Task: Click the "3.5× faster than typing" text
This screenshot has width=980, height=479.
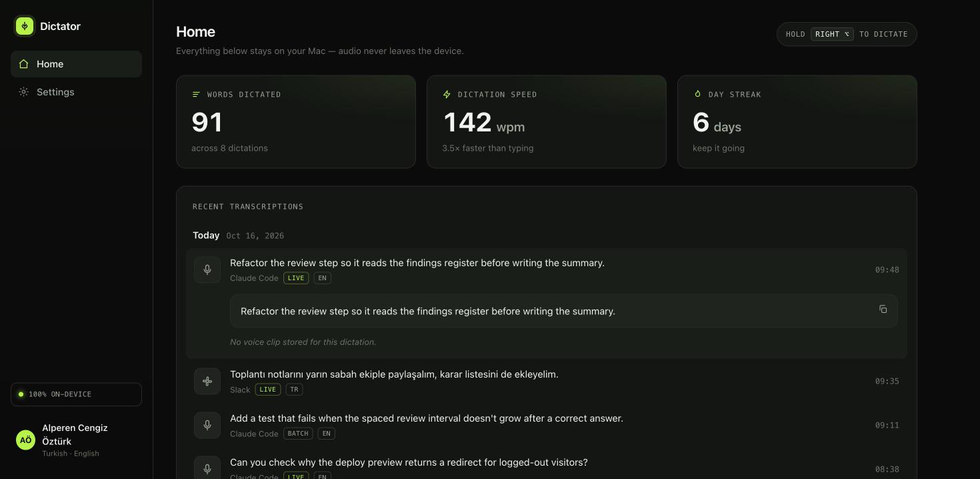Action: (488, 148)
